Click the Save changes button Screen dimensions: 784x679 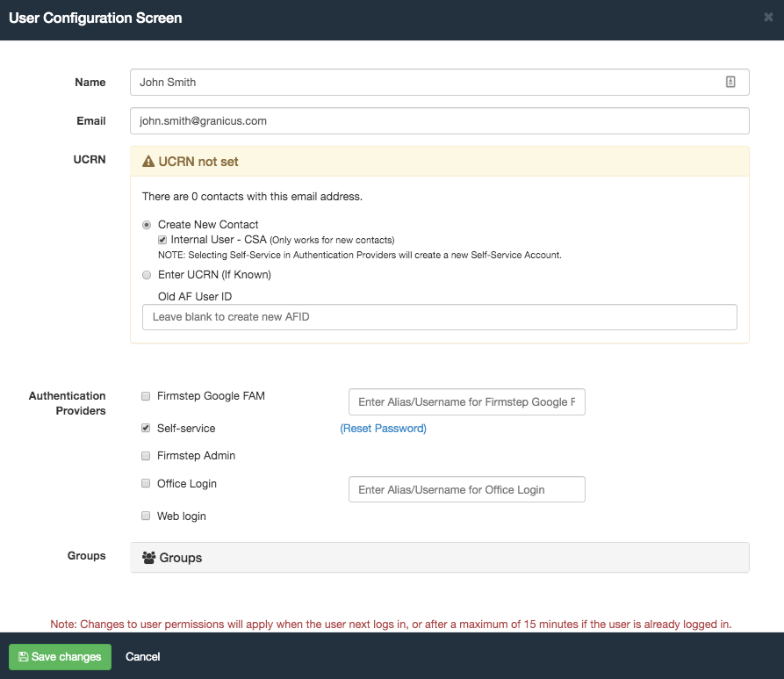(60, 656)
